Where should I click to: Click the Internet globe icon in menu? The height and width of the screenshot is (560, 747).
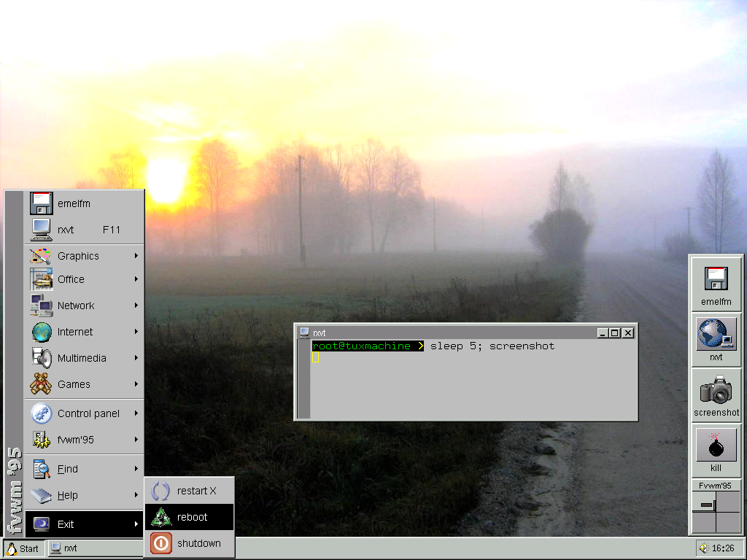[41, 332]
